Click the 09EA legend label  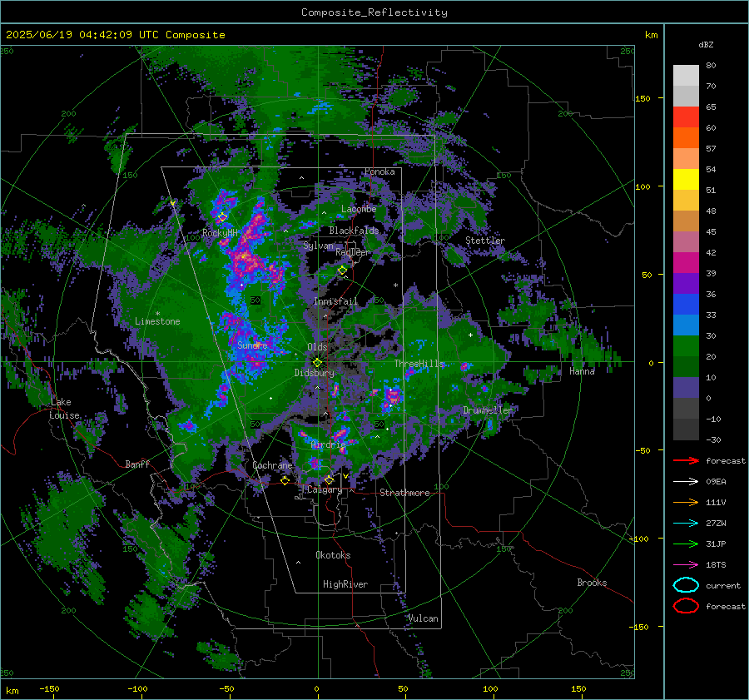click(x=716, y=482)
